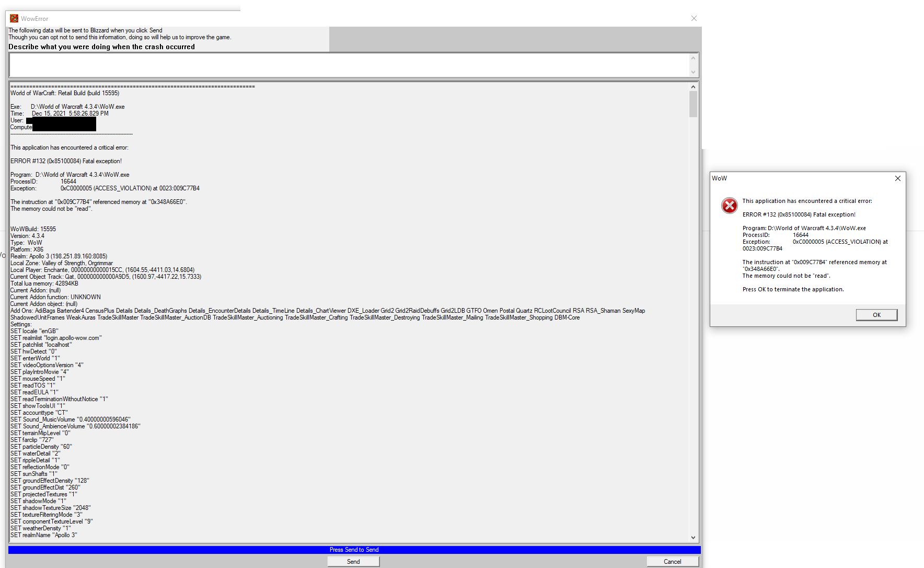
Task: Click the crash log scrollbar thumb
Action: (693, 104)
